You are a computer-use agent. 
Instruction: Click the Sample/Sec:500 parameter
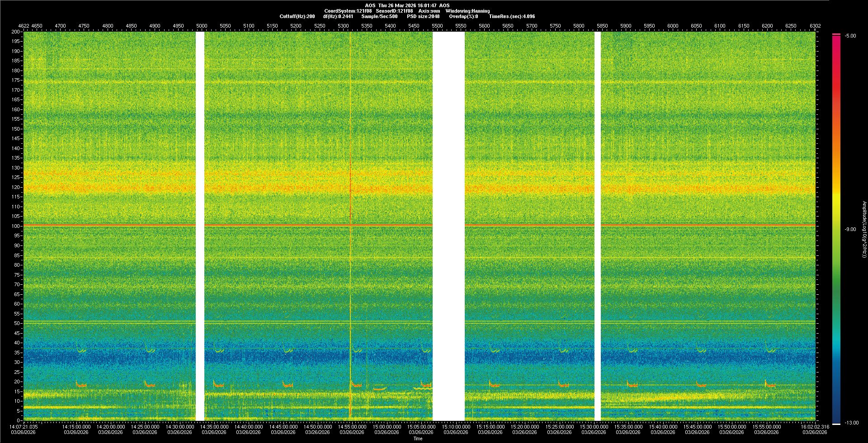379,16
